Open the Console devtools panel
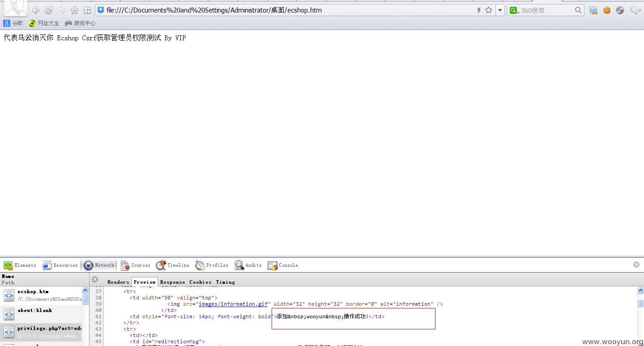Viewport: 644px width, 346px height. 283,265
